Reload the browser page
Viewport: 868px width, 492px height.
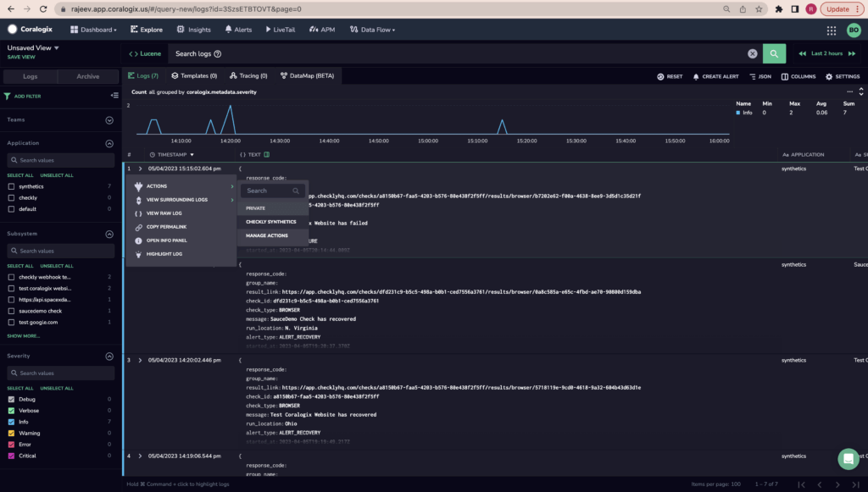43,8
